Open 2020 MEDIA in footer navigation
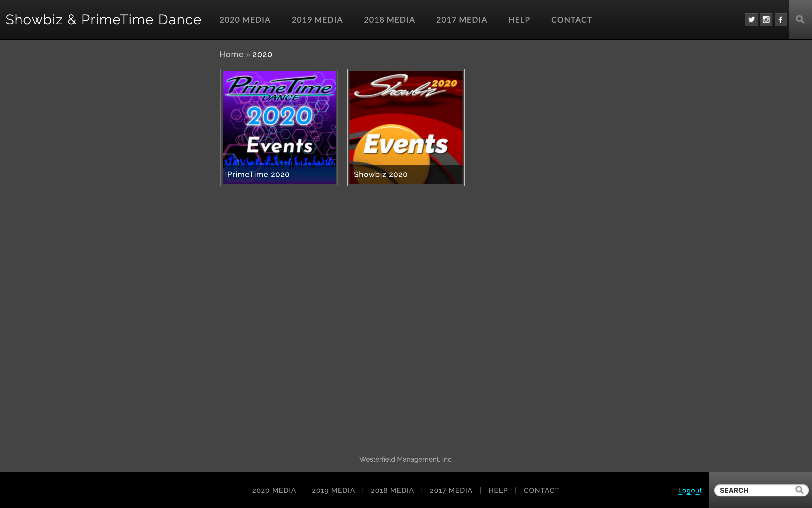Viewport: 812px width, 508px height. (x=274, y=490)
